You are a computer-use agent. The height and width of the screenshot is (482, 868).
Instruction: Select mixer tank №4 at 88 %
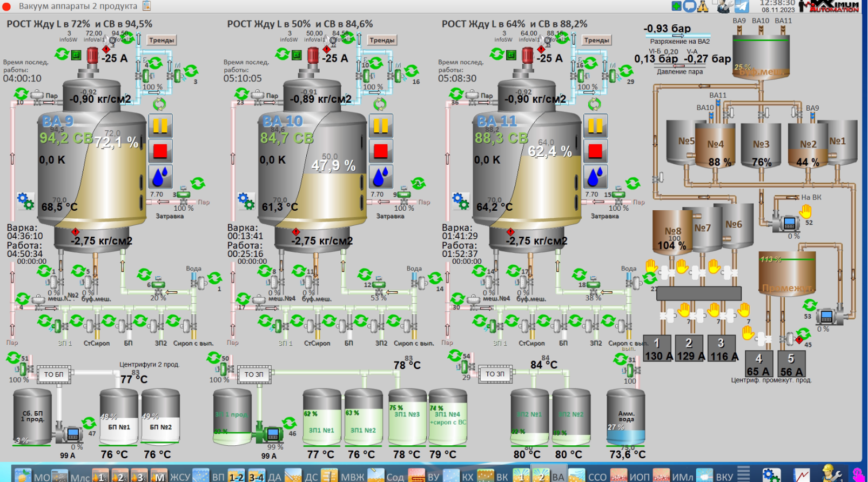(x=715, y=146)
